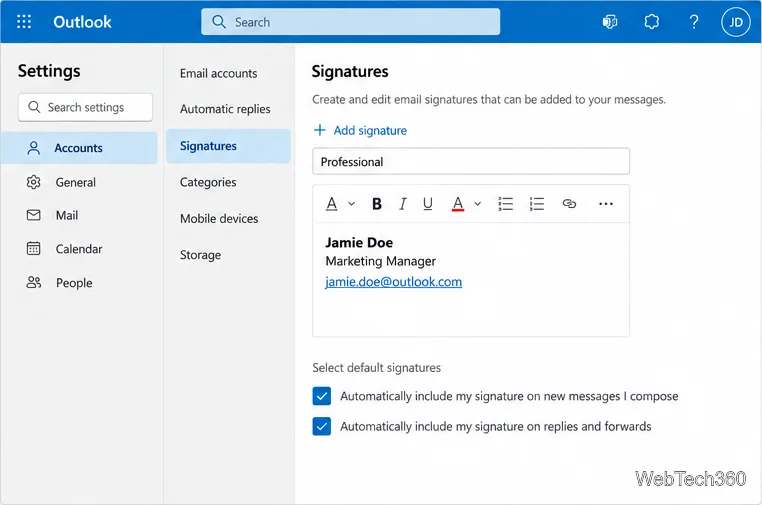Screen dimensions: 762x505
Task: Click the Jamie Doe name line
Action: point(359,243)
